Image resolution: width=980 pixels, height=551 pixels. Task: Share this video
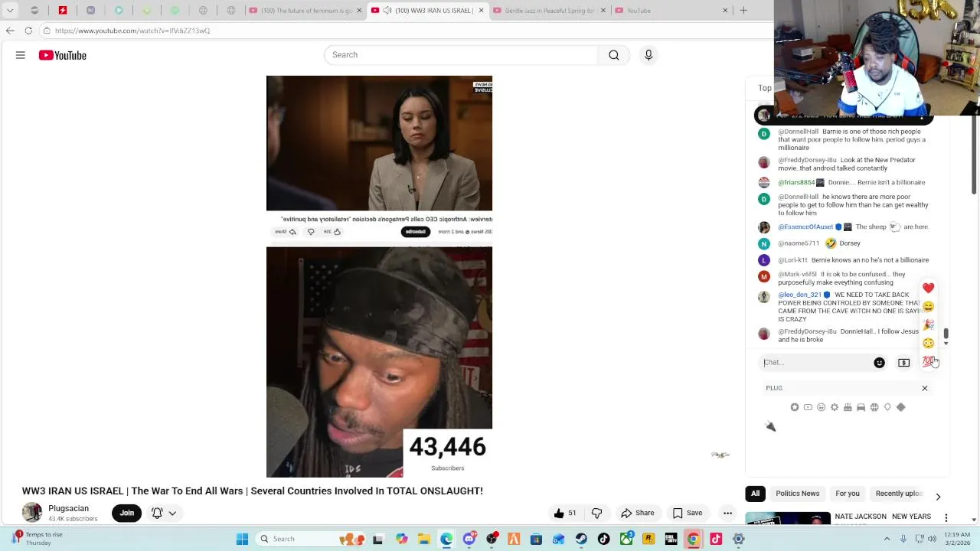(x=638, y=513)
